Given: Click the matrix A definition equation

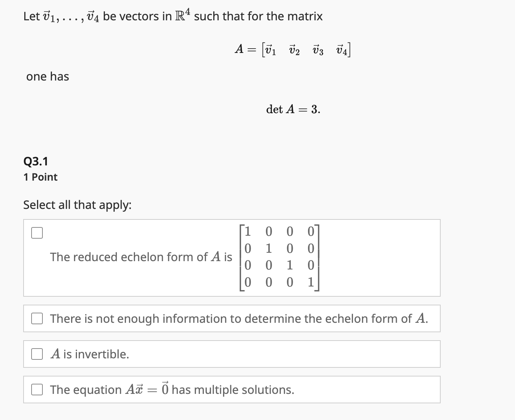Looking at the screenshot, I should [x=293, y=50].
